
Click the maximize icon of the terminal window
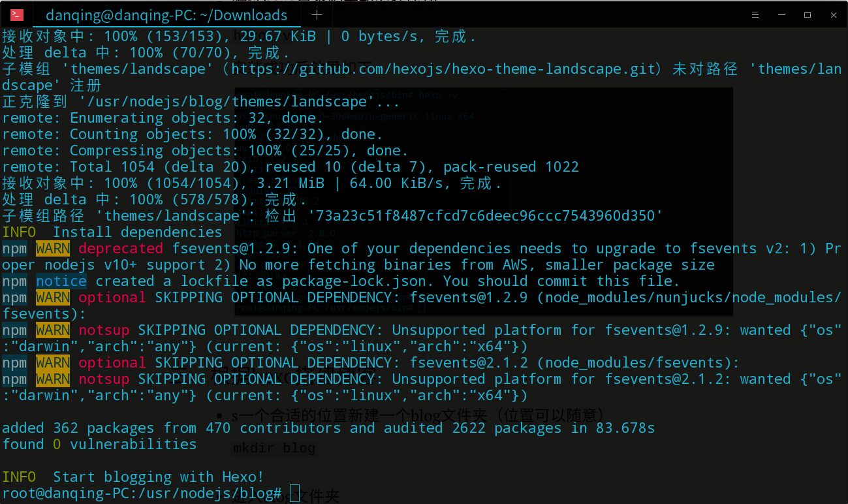pos(808,14)
